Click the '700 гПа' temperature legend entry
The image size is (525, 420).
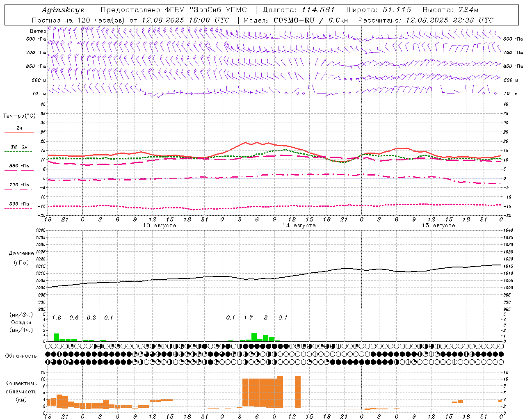point(19,185)
